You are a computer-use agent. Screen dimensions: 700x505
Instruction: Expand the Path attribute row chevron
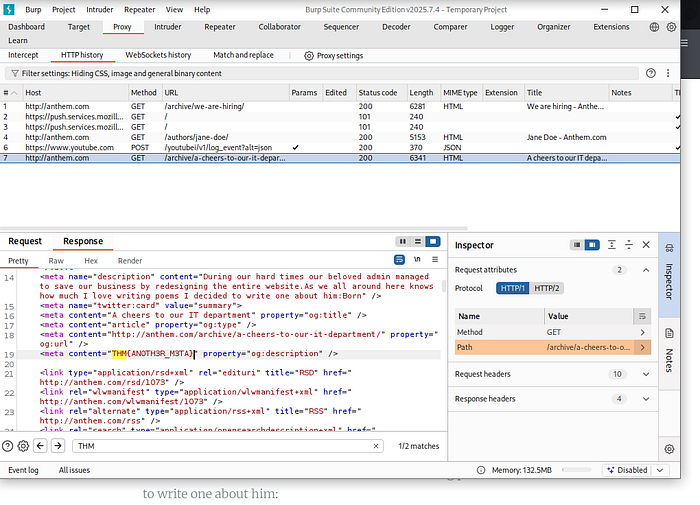coord(642,347)
